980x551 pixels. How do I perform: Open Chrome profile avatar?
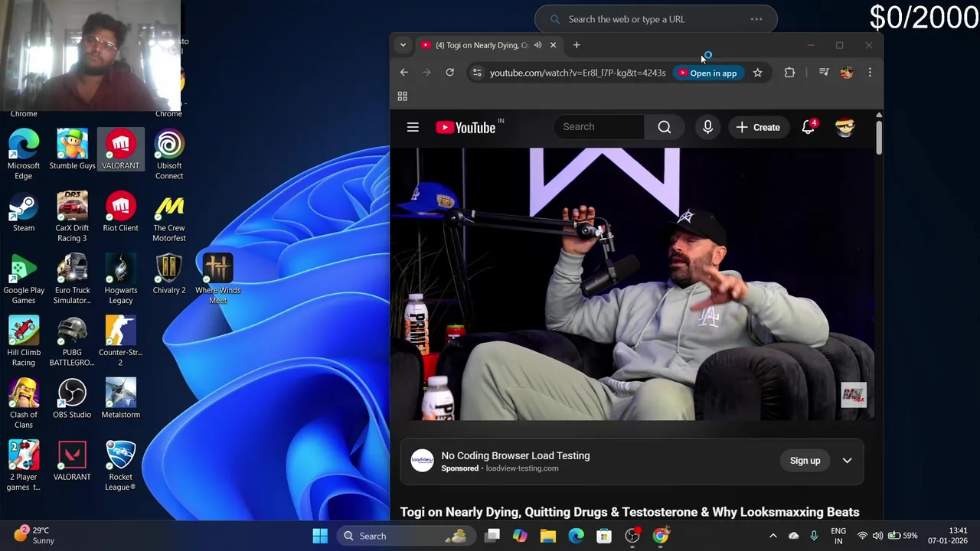coord(847,73)
